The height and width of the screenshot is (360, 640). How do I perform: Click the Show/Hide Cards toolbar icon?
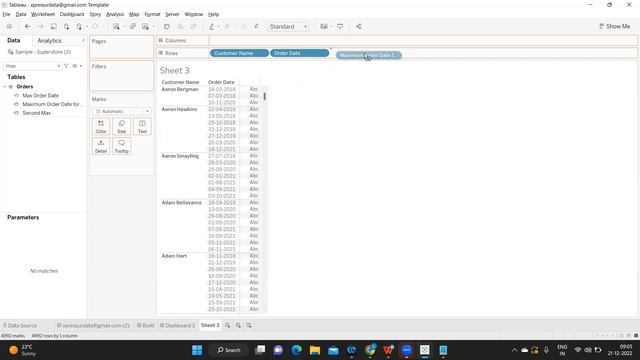[x=324, y=27]
